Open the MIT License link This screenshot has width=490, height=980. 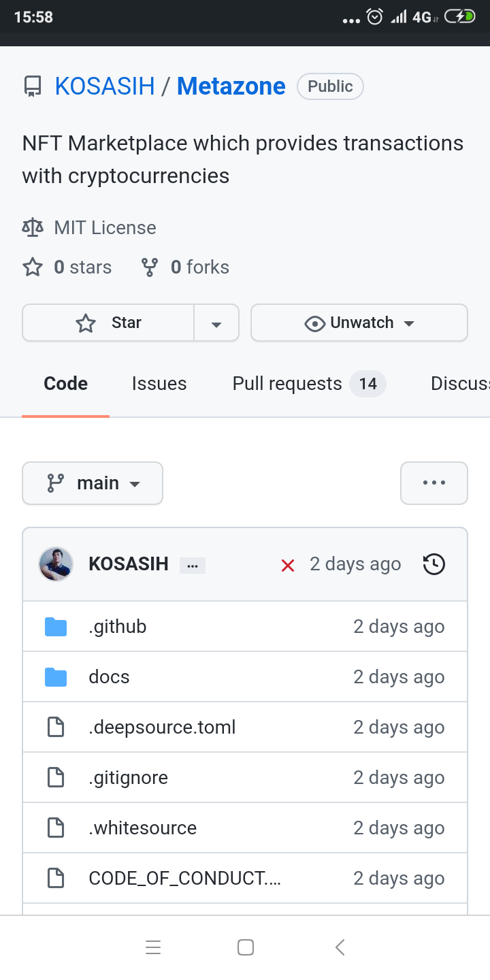(105, 227)
